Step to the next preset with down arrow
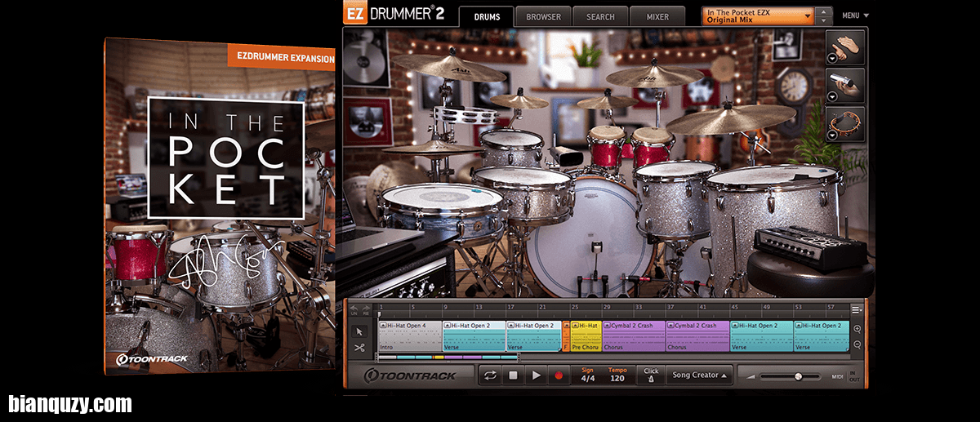This screenshot has height=422, width=980. 824,20
